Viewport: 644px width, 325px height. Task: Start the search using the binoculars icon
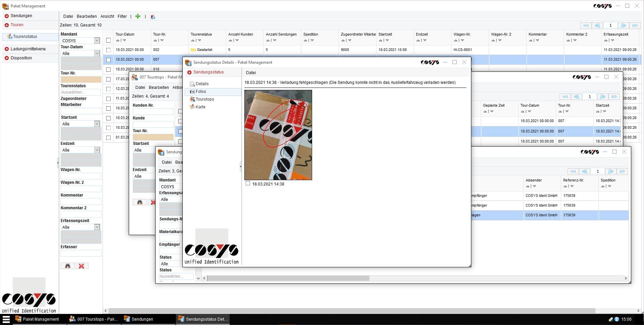pyautogui.click(x=68, y=266)
